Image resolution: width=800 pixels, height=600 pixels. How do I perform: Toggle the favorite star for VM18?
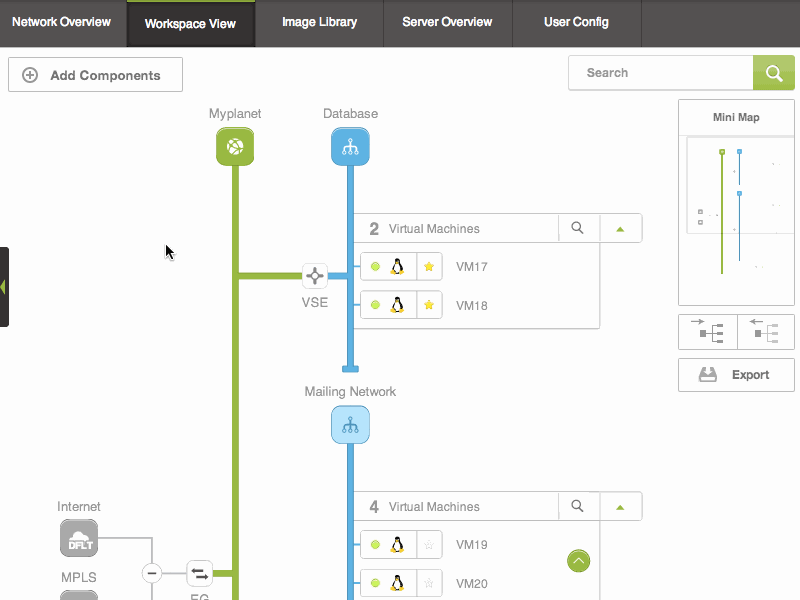point(429,305)
